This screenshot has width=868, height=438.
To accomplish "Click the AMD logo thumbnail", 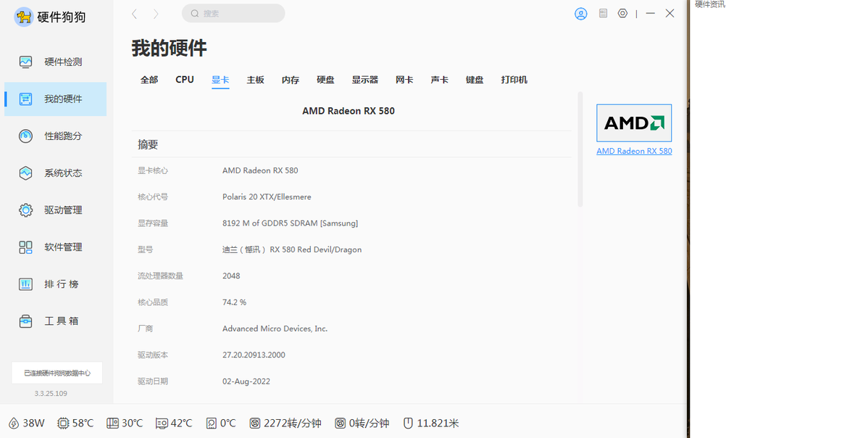I will click(634, 123).
